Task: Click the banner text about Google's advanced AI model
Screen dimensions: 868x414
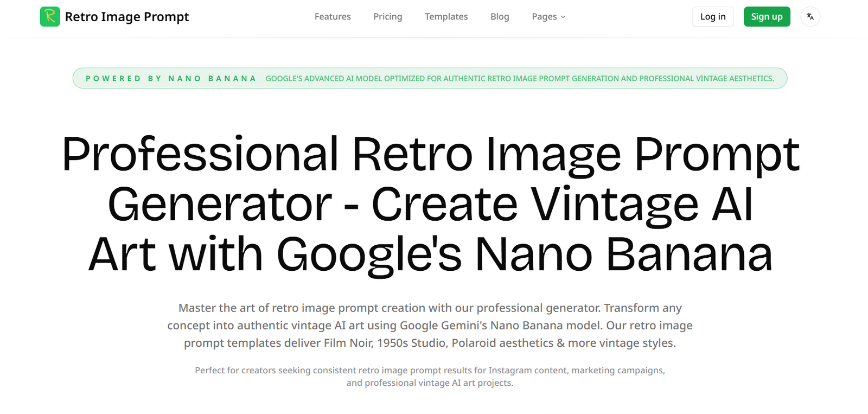Action: pyautogui.click(x=519, y=79)
